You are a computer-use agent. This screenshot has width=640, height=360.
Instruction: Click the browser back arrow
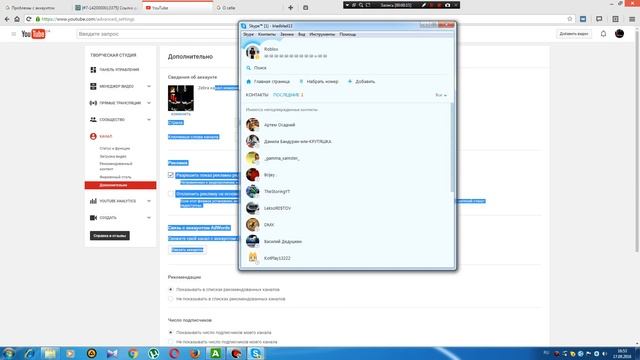click(7, 19)
